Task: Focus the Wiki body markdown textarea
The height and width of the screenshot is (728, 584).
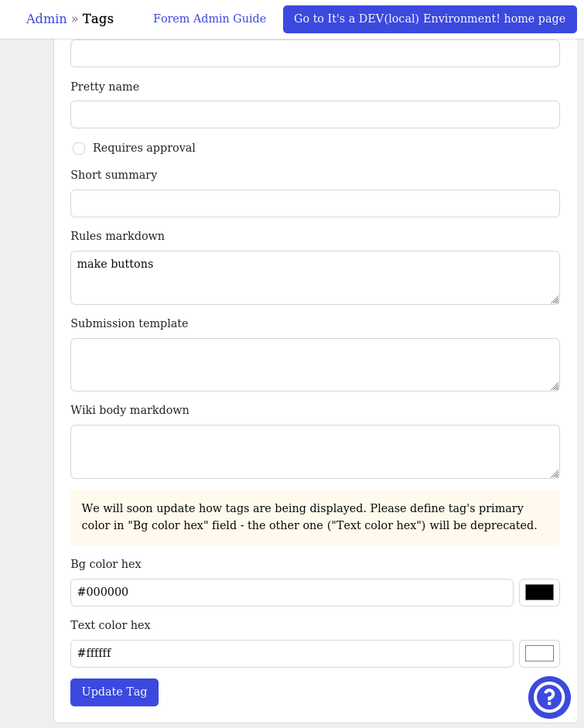Action: click(x=315, y=451)
